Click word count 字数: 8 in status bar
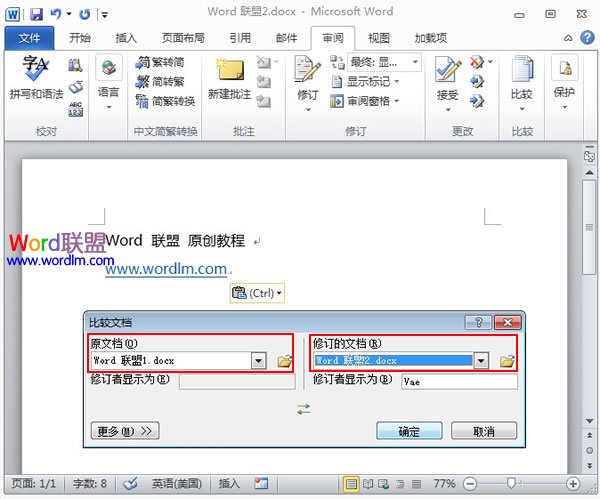This screenshot has height=499, width=600. coord(90,484)
